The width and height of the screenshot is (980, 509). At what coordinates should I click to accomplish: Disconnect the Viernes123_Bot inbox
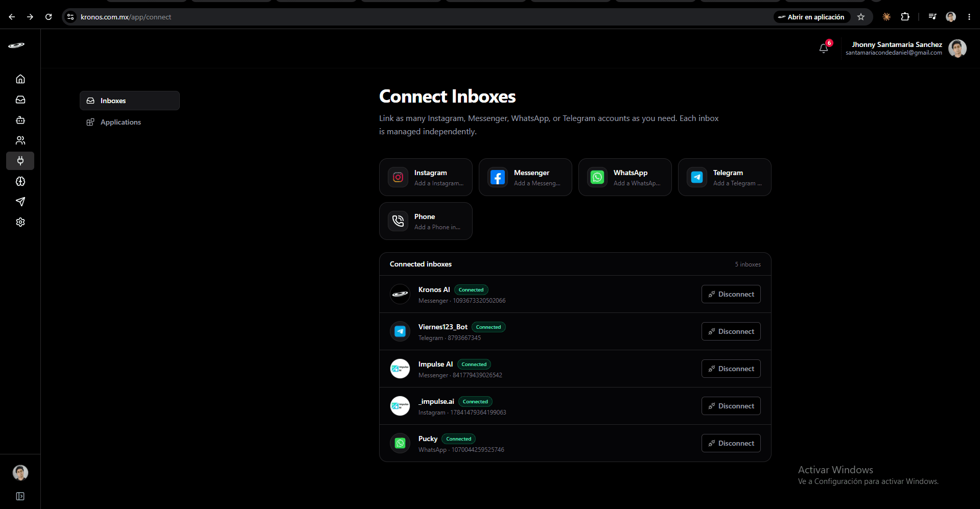click(x=731, y=331)
